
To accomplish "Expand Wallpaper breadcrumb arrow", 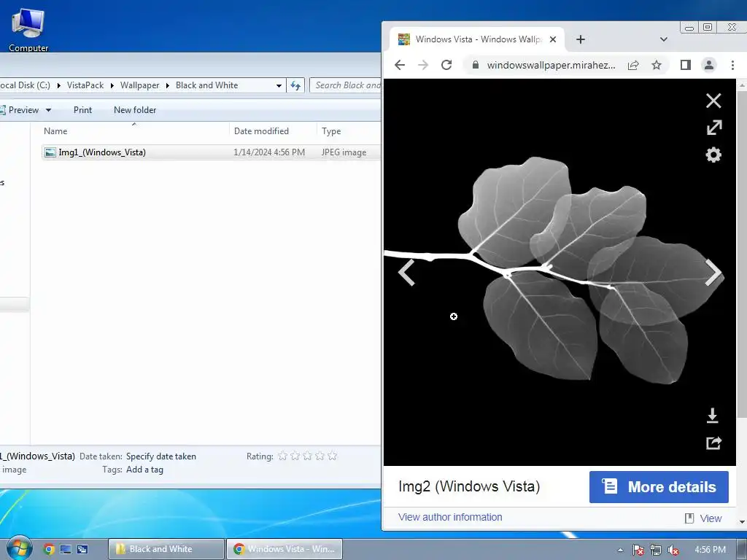I will pos(168,86).
